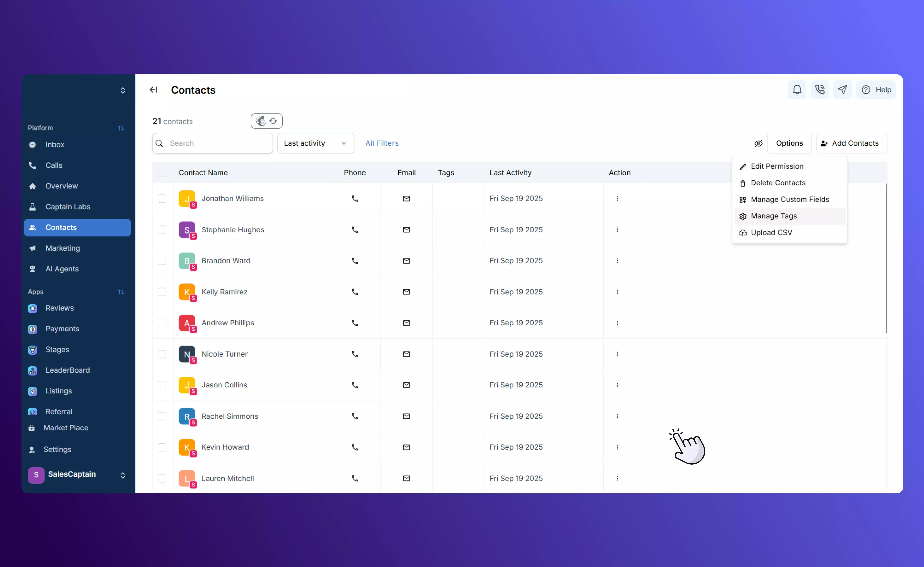Open the All Filters link
924x567 pixels.
point(382,143)
